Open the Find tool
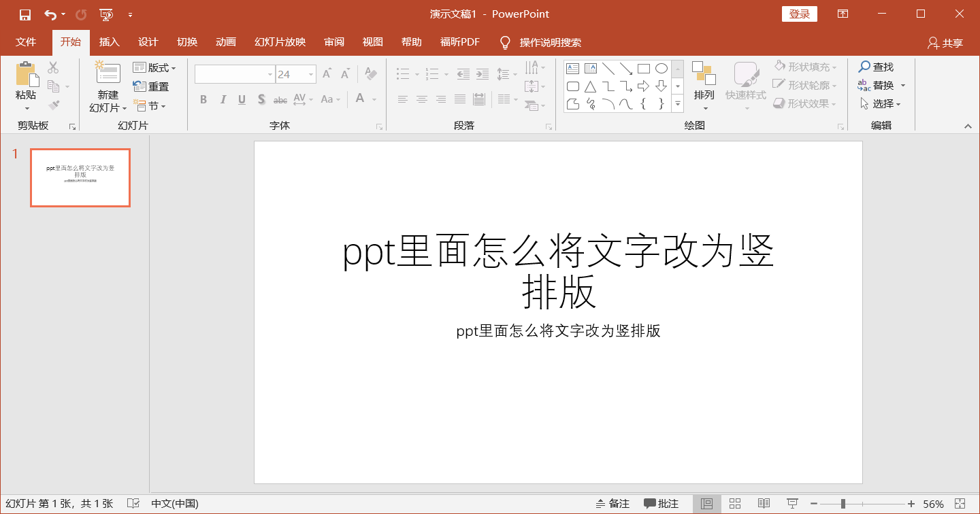Viewport: 980px width, 514px height. (877, 67)
